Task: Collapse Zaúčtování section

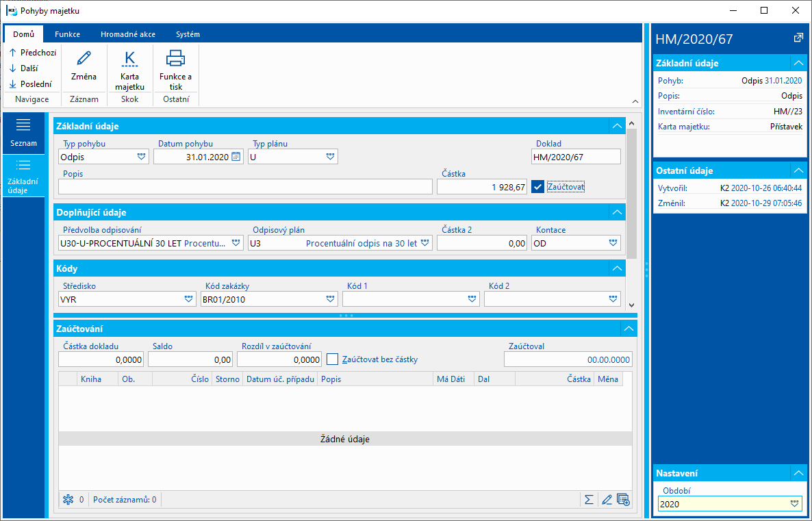Action: [629, 329]
